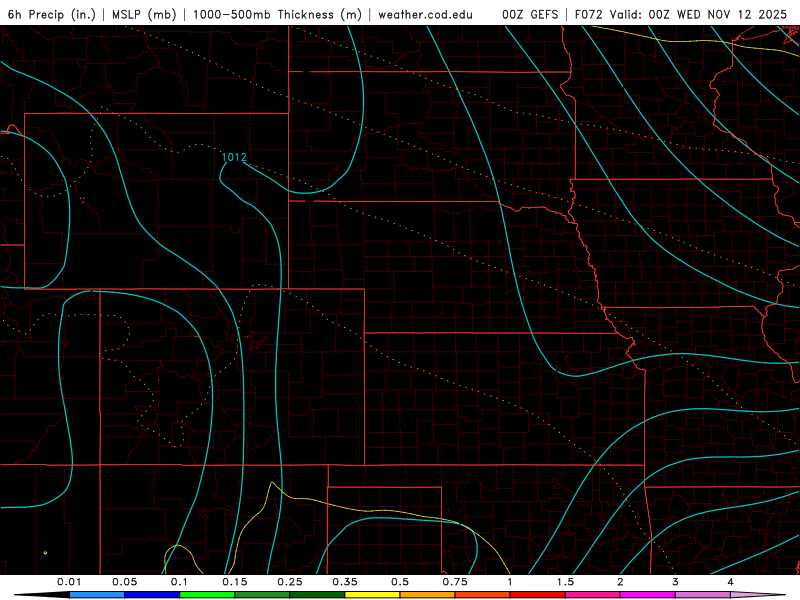
Task: Pick the light orange 0.5–0.75 swatch
Action: 428,595
